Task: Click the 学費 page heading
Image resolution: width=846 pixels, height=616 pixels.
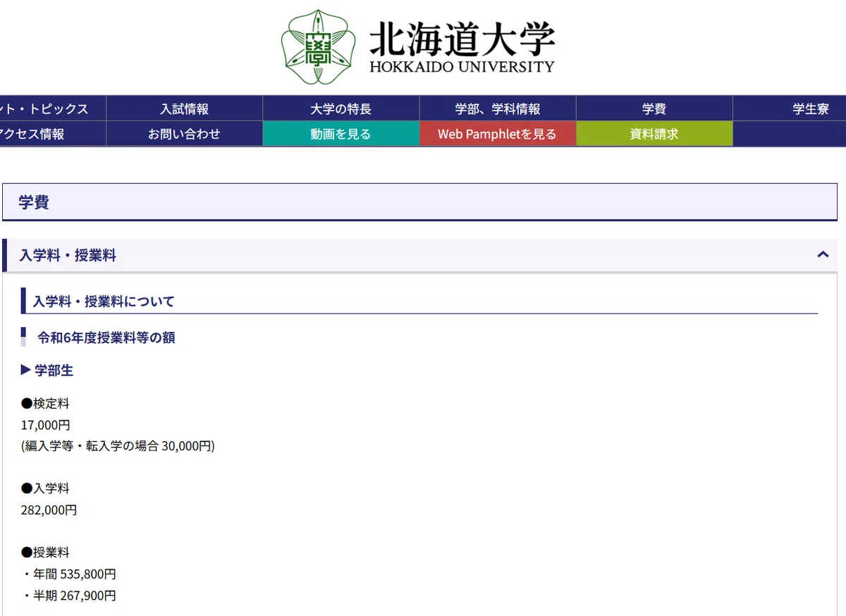Action: (x=34, y=202)
